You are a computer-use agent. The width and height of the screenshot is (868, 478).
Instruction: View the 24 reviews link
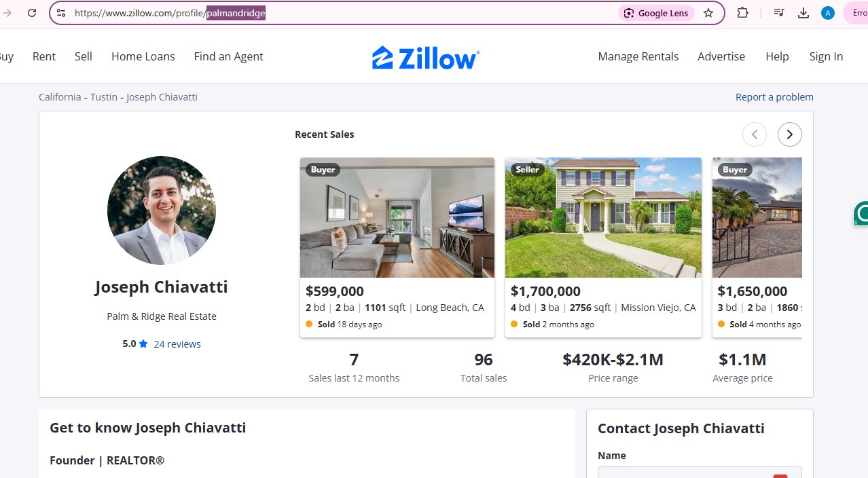point(177,344)
